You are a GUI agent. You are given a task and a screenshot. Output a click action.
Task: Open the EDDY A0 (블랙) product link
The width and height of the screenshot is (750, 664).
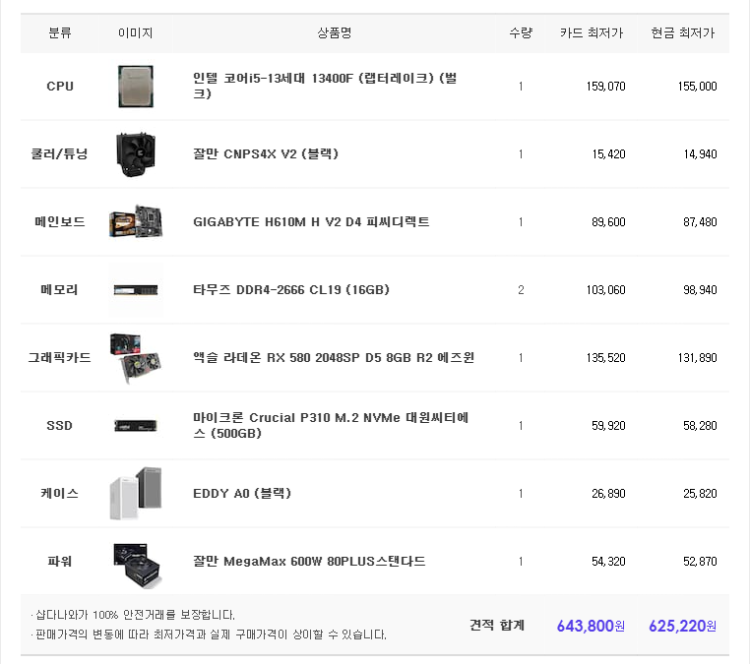click(242, 493)
